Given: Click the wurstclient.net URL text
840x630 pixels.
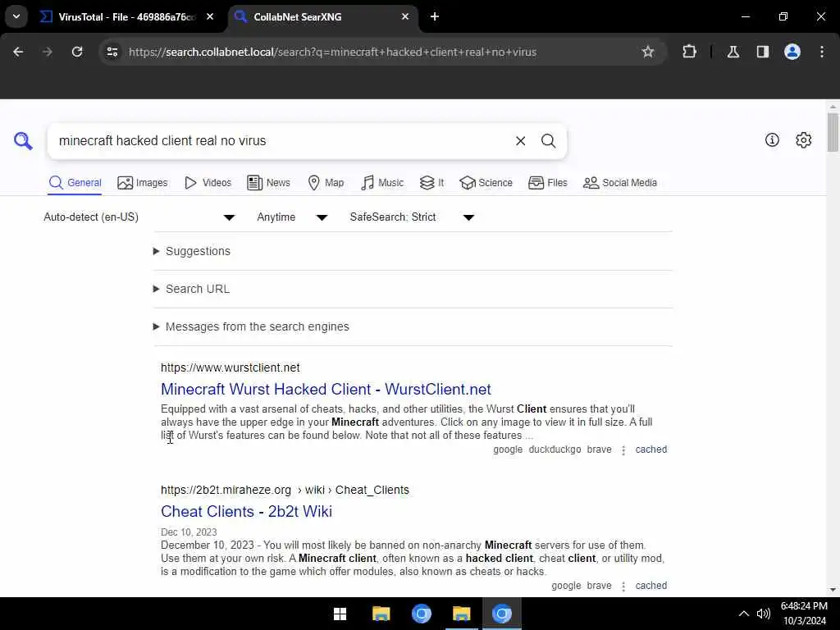Looking at the screenshot, I should (x=231, y=368).
